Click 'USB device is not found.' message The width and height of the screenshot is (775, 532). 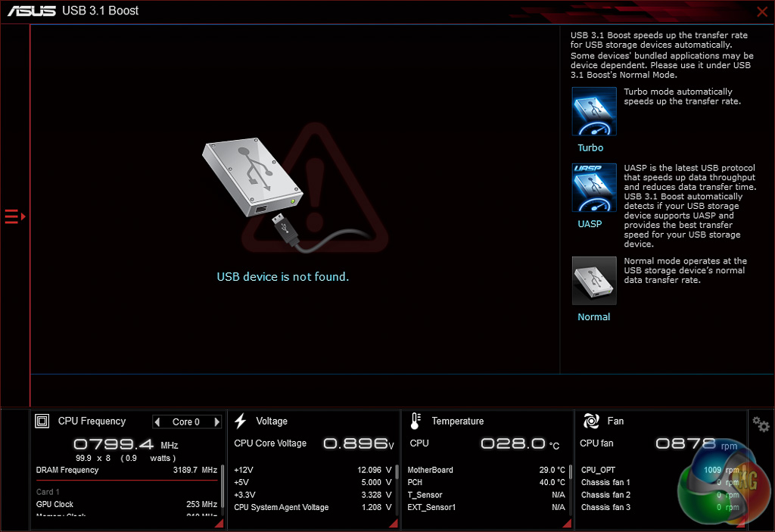click(283, 277)
